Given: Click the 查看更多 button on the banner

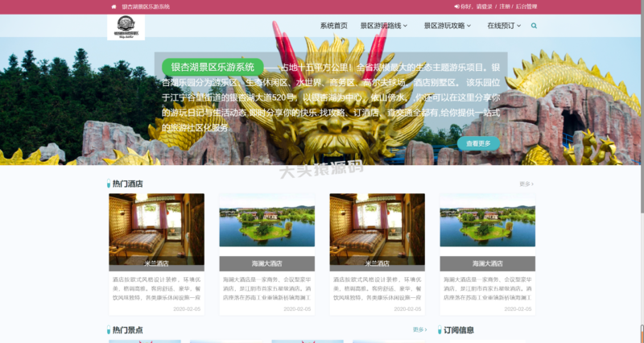Looking at the screenshot, I should point(478,144).
